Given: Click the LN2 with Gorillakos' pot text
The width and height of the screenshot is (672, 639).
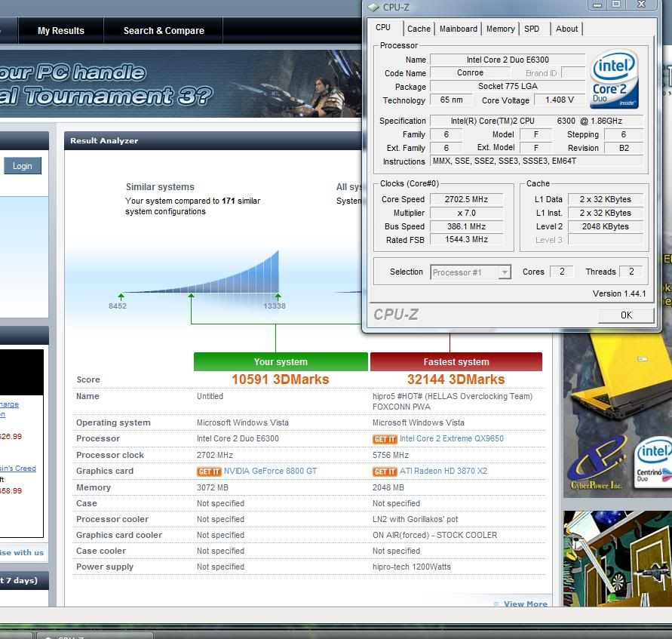Looking at the screenshot, I should 415,520.
